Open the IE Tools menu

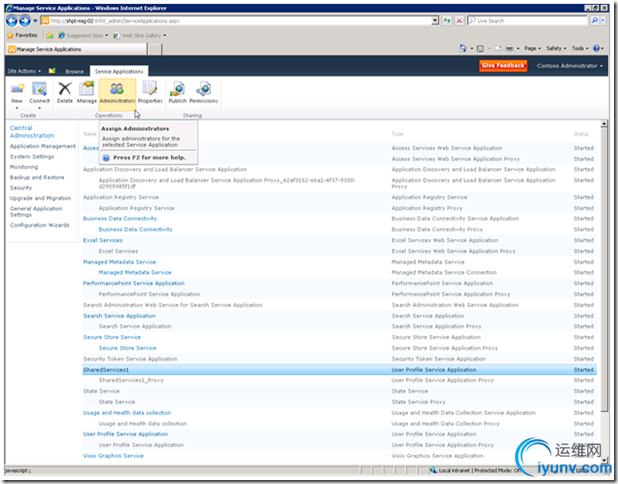pyautogui.click(x=580, y=48)
